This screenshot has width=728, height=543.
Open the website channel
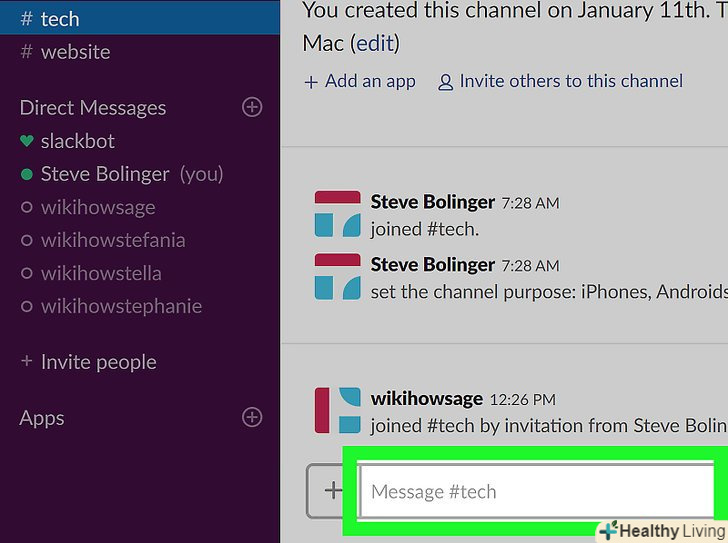point(75,51)
